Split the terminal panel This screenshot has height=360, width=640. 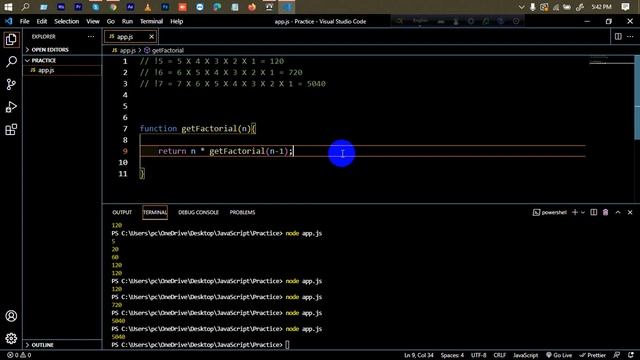click(593, 212)
